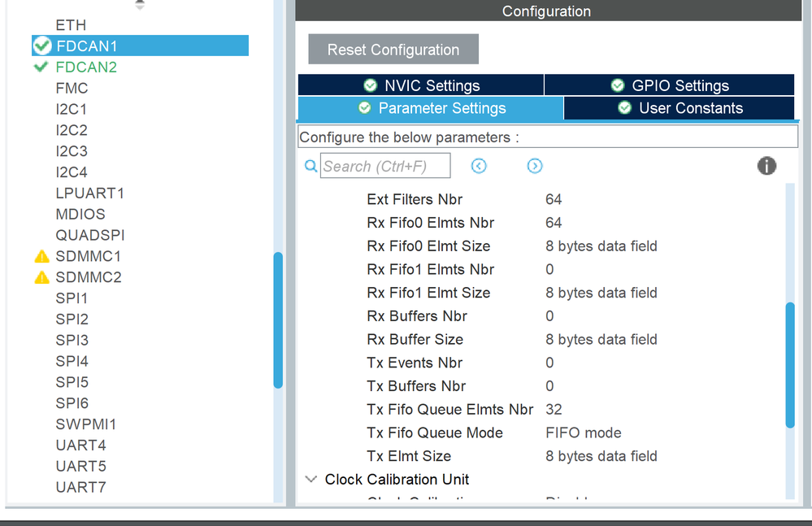Open the Parameter Settings tab
This screenshot has width=812, height=526.
pyautogui.click(x=431, y=108)
